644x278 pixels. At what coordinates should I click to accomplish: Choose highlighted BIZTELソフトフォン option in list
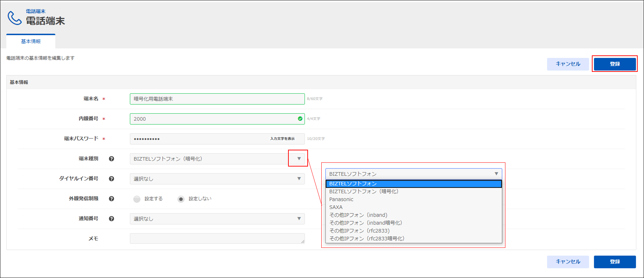414,184
